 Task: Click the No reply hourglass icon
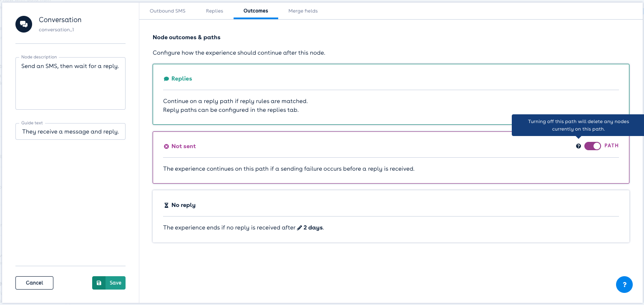point(166,205)
